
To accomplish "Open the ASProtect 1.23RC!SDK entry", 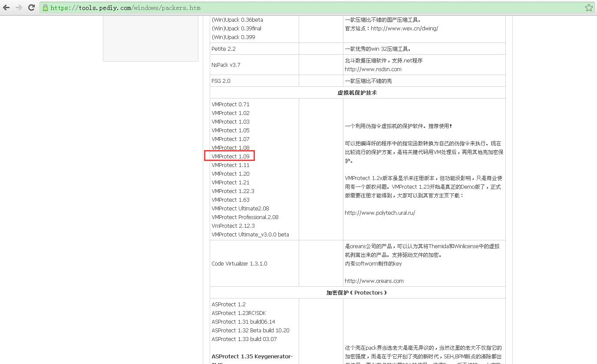I will [239, 313].
